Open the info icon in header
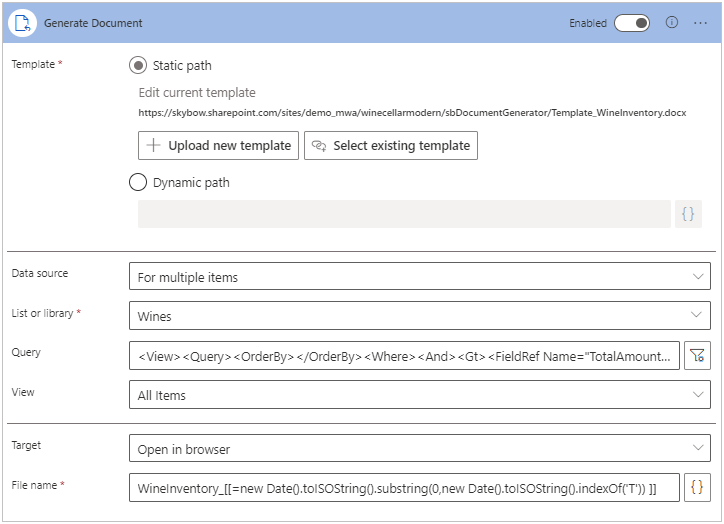 [x=672, y=22]
